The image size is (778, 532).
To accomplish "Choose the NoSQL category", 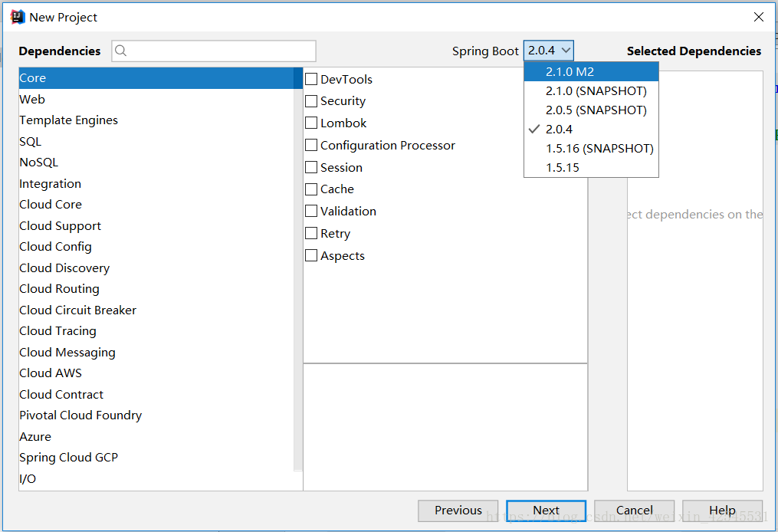I will 156,163.
